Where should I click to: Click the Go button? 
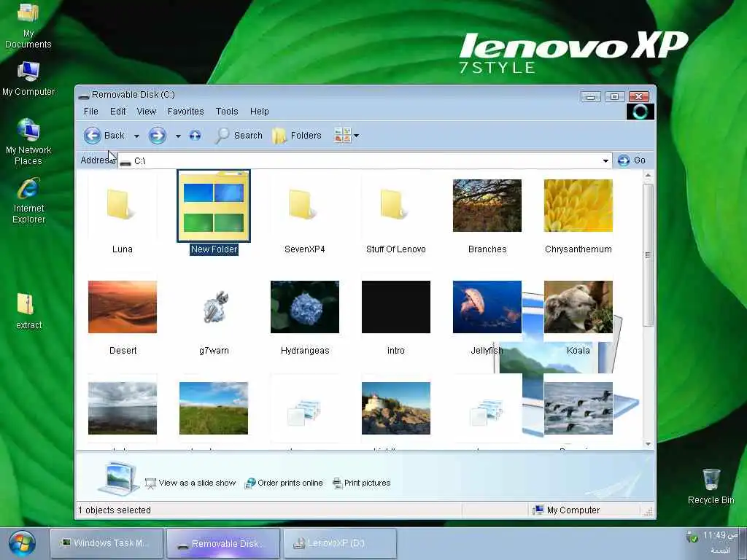coord(632,160)
